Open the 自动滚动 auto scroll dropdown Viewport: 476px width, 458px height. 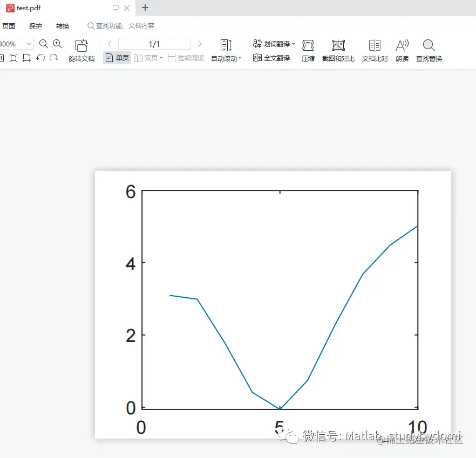tap(226, 50)
